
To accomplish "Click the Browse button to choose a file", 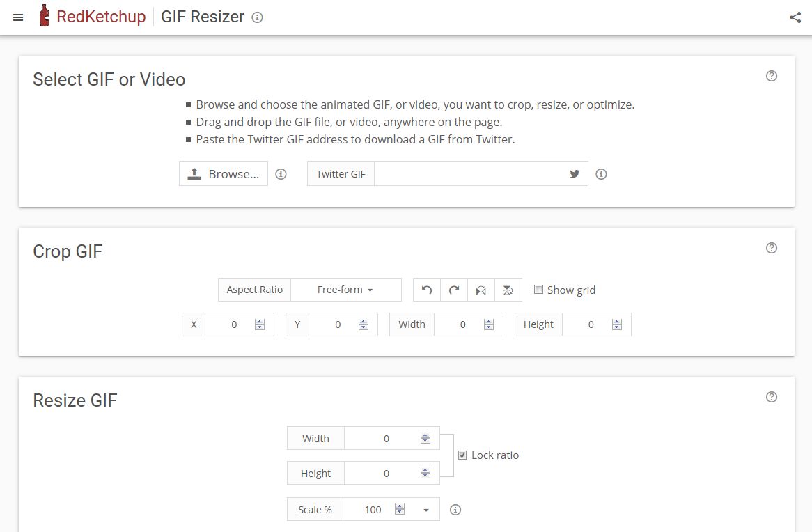I will (223, 173).
